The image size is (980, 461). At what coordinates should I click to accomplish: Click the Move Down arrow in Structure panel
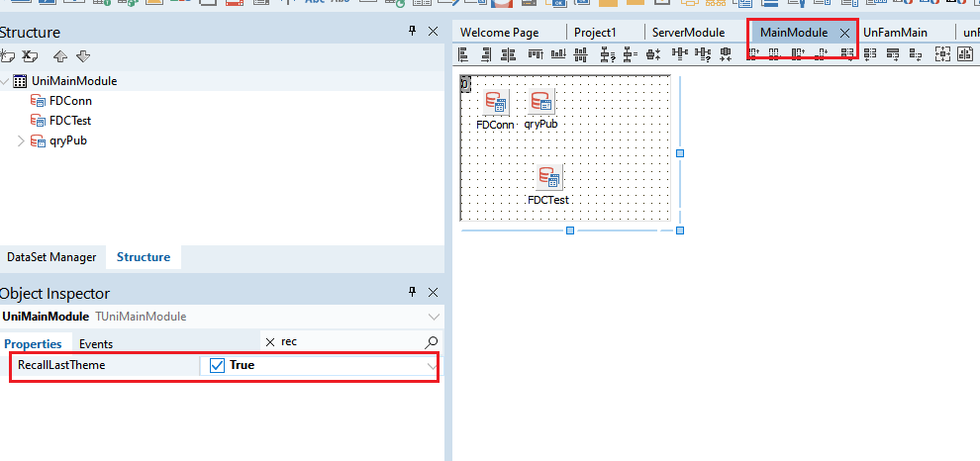(x=83, y=56)
